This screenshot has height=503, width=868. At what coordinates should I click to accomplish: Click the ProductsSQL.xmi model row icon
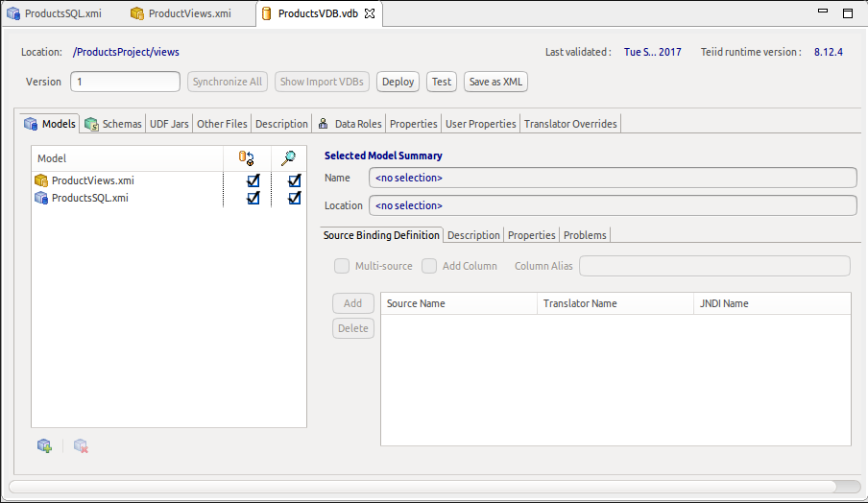point(41,198)
